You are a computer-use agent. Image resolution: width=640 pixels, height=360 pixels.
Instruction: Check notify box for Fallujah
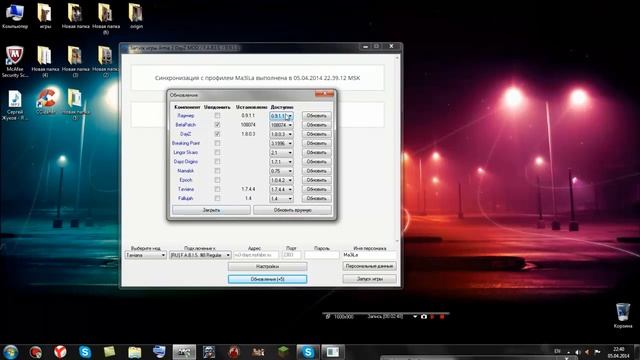click(x=217, y=198)
